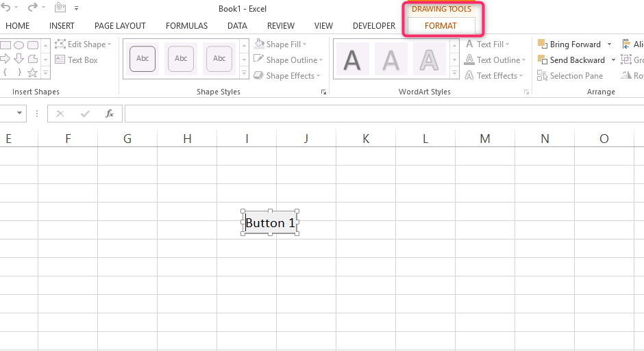Click the Insert Function fx icon
The width and height of the screenshot is (644, 351).
[x=110, y=114]
